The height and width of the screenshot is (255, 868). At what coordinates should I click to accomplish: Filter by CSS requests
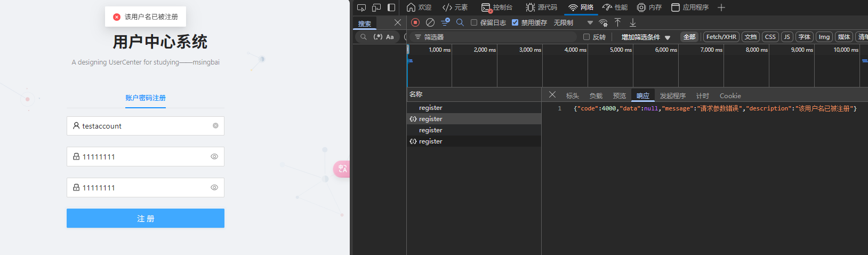(770, 37)
